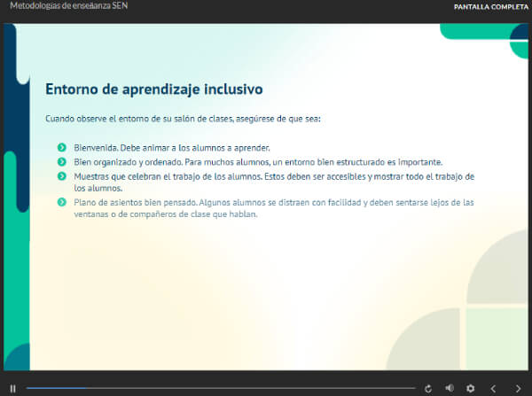Screen dimensions: 532x396
Task: Click the course title Metodologías de enseñanza SEN
Action: click(69, 6)
